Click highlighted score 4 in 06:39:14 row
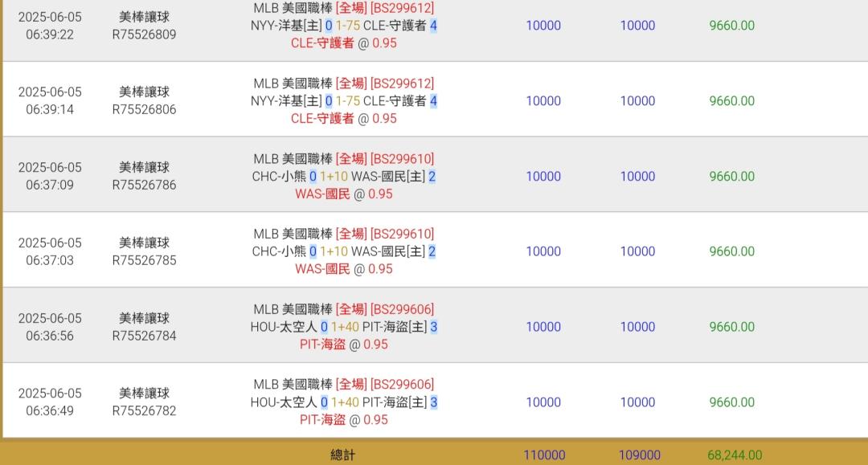The image size is (868, 465). pyautogui.click(x=433, y=101)
